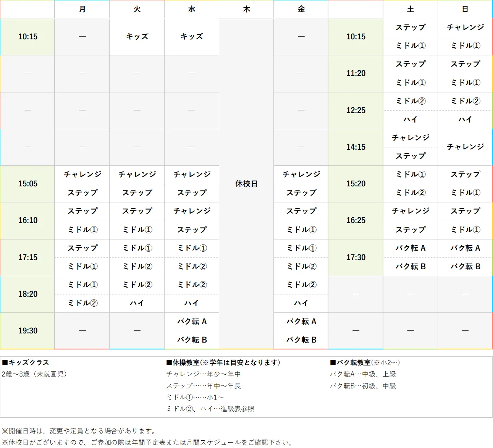This screenshot has width=493, height=448.
Task: Click the ■キッズクラス legend heading
Action: click(x=26, y=362)
